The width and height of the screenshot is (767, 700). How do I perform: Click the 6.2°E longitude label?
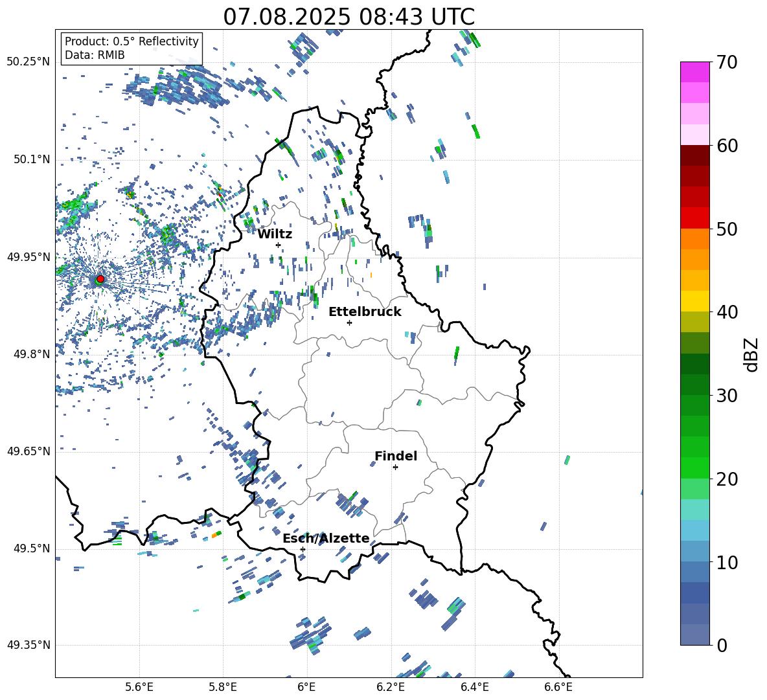click(x=391, y=687)
